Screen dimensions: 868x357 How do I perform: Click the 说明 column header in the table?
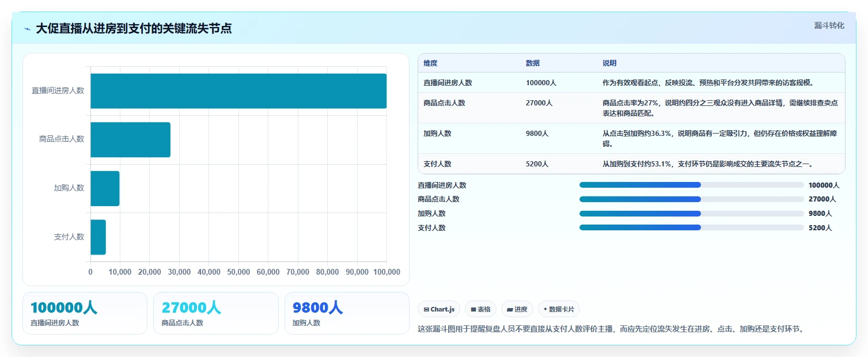(609, 63)
